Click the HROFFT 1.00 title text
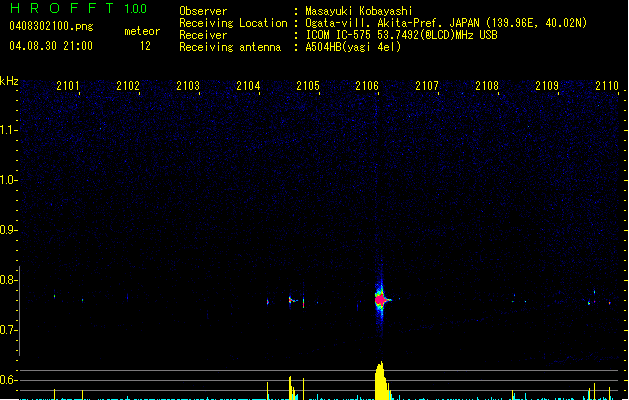This screenshot has width=629, height=400. 78,8
